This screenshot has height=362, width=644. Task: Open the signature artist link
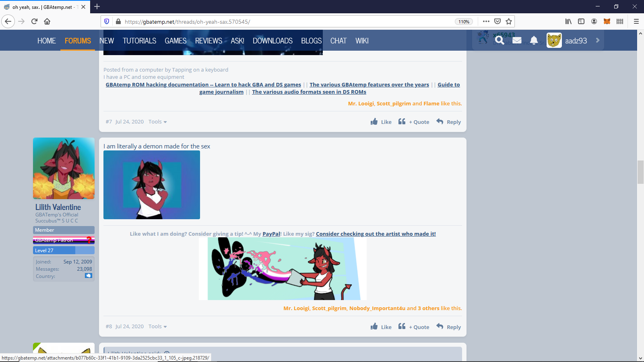coord(376,234)
